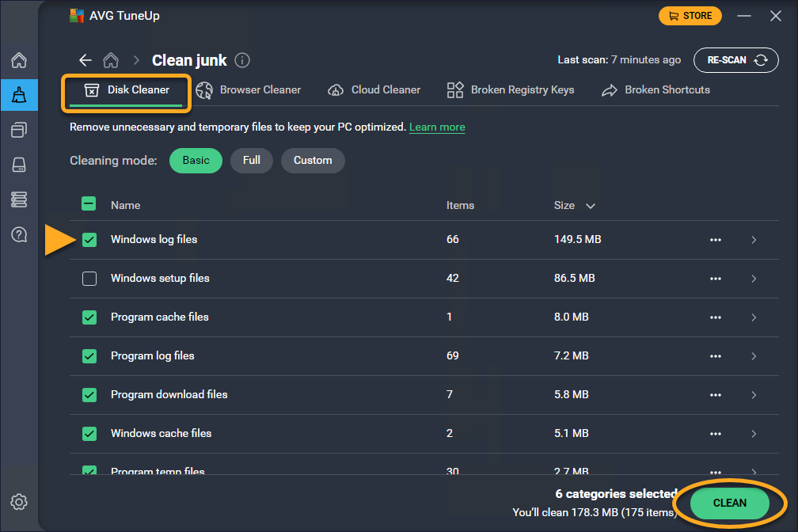Expand Windows setup files details
798x532 pixels.
[754, 279]
